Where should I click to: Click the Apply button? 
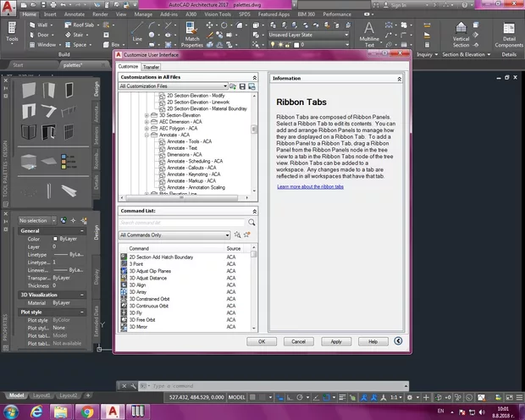(336, 341)
